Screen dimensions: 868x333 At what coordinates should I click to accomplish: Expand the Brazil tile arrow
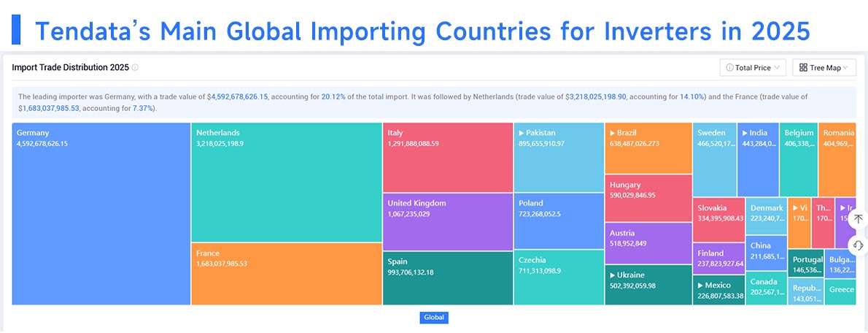[x=613, y=133]
